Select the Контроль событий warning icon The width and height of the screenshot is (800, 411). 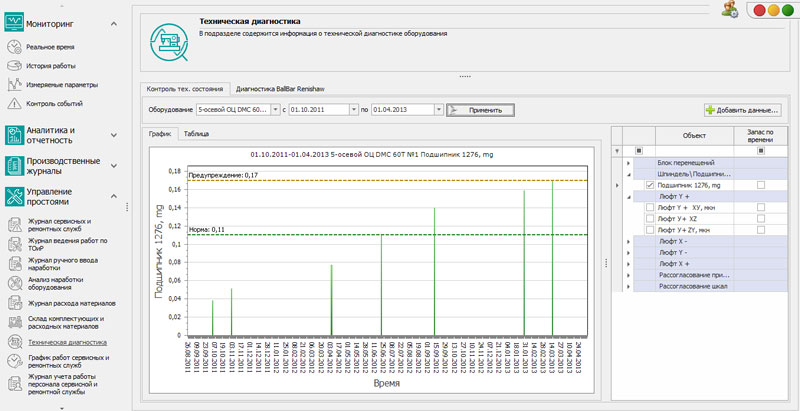(x=14, y=103)
